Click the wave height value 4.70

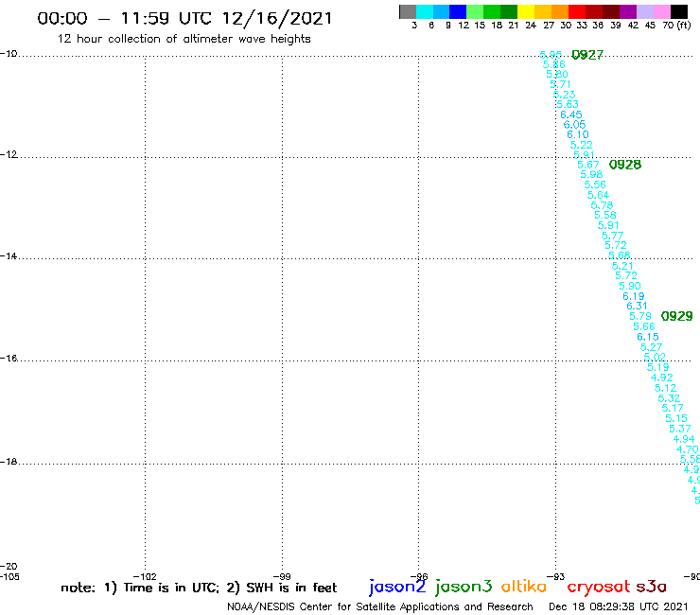click(687, 449)
